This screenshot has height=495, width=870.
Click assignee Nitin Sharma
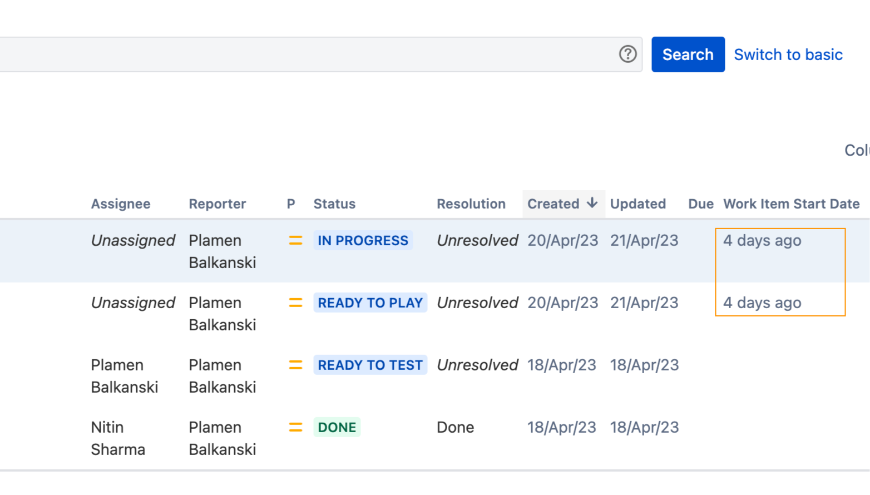pyautogui.click(x=117, y=438)
